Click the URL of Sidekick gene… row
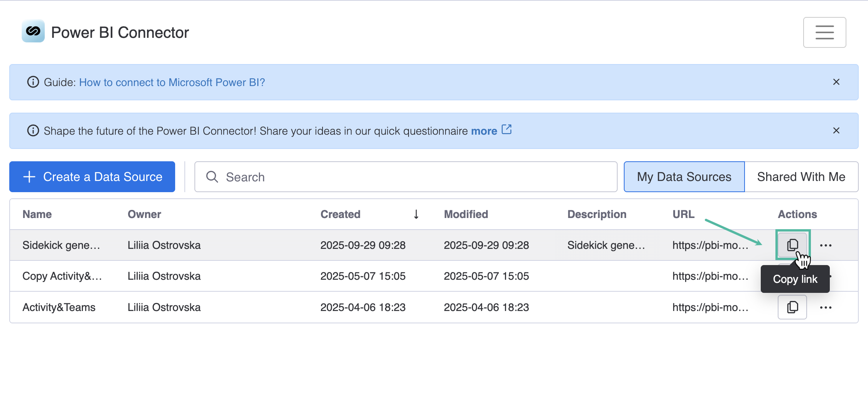868x409 pixels. (x=710, y=245)
